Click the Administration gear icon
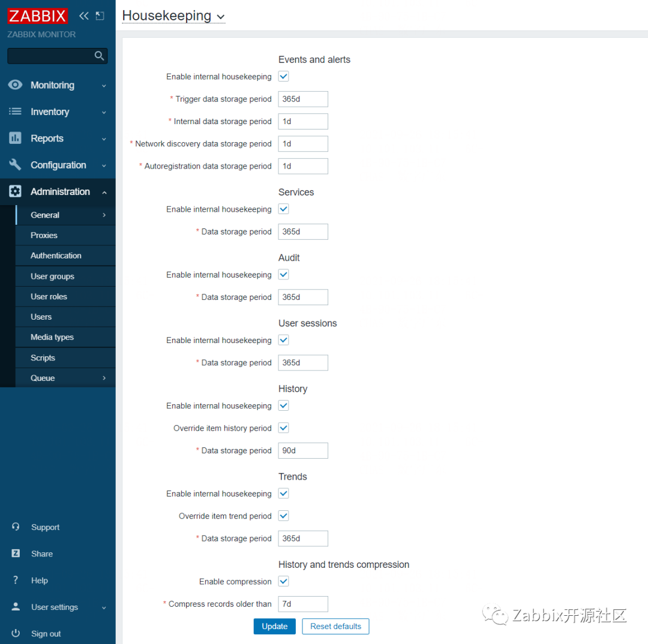648x644 pixels. click(x=15, y=191)
